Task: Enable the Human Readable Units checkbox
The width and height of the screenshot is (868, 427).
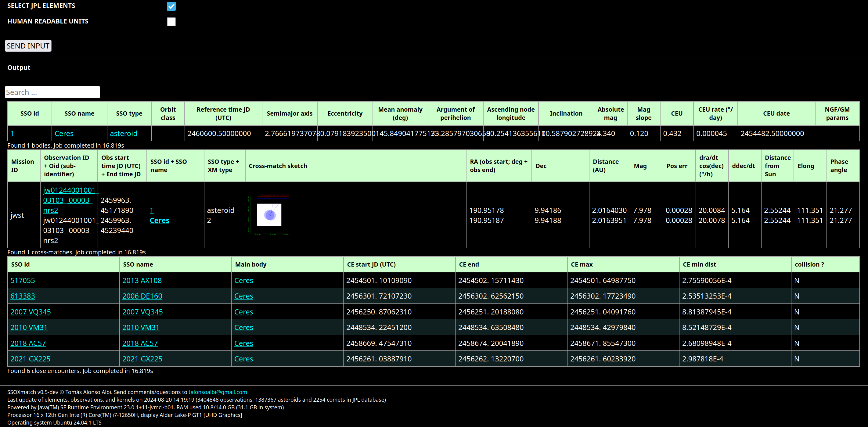Action: 171,22
